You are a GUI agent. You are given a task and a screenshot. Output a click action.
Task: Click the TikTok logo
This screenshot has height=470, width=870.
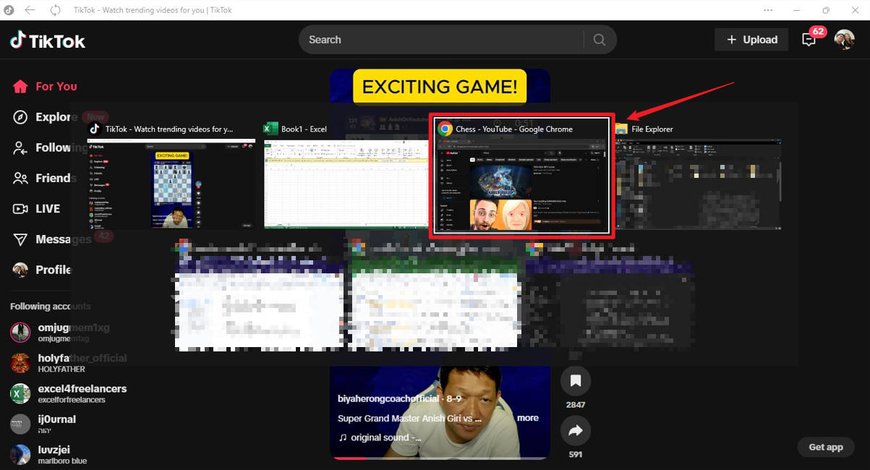(x=48, y=41)
